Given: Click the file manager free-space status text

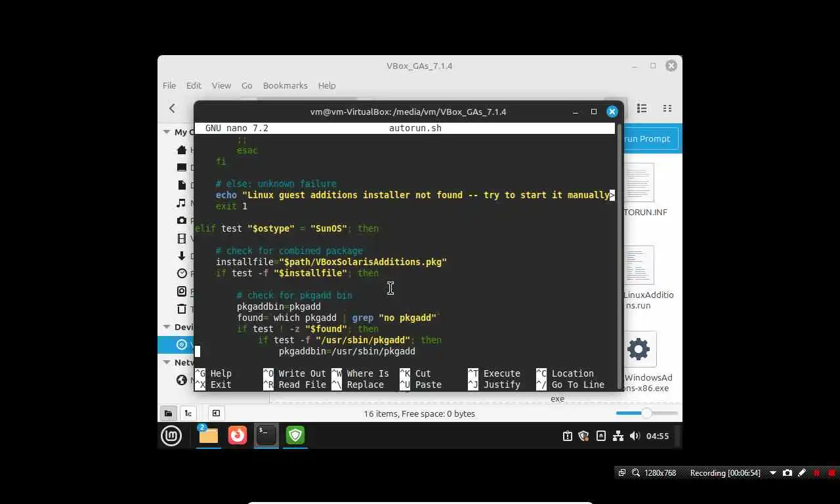Looking at the screenshot, I should coord(419,413).
